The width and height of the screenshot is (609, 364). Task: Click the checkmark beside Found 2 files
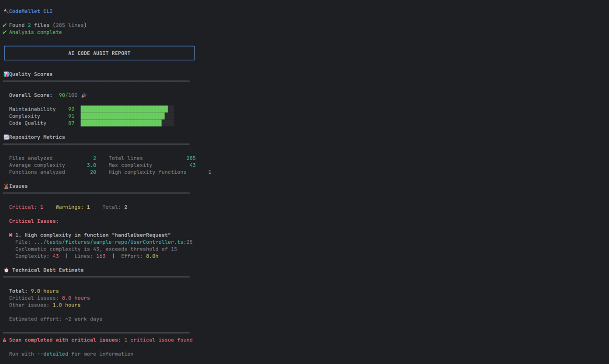5,25
